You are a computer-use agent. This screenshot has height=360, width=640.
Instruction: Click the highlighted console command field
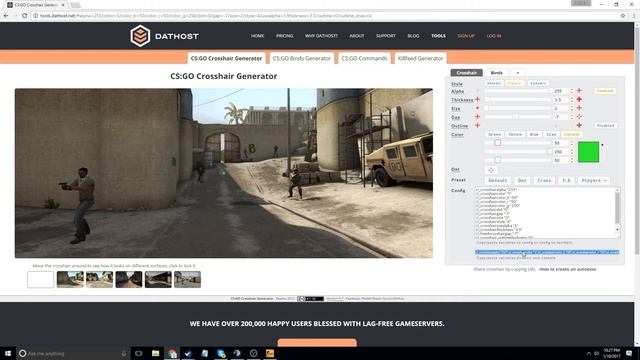coord(547,252)
